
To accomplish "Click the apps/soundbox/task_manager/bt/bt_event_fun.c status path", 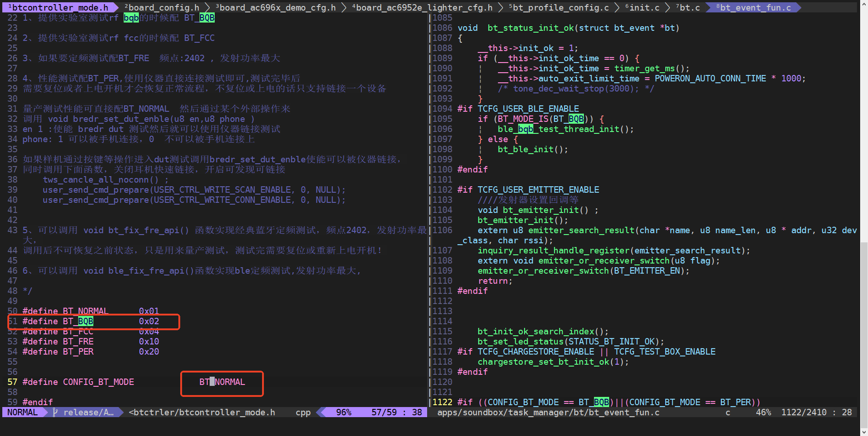I will [x=548, y=413].
